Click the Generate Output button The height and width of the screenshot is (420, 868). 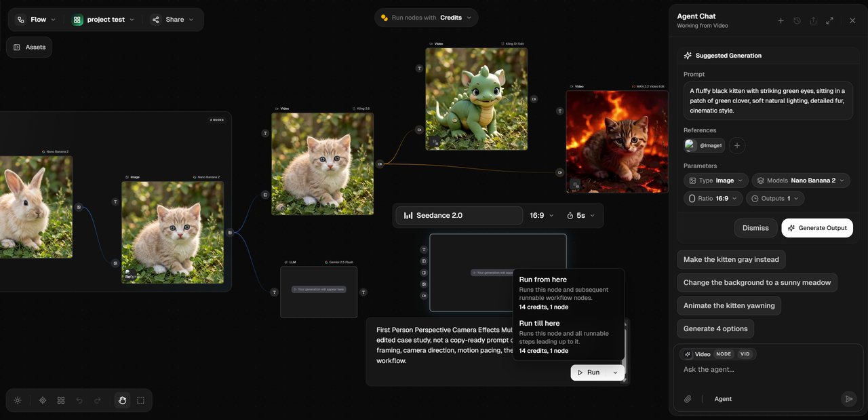point(816,228)
